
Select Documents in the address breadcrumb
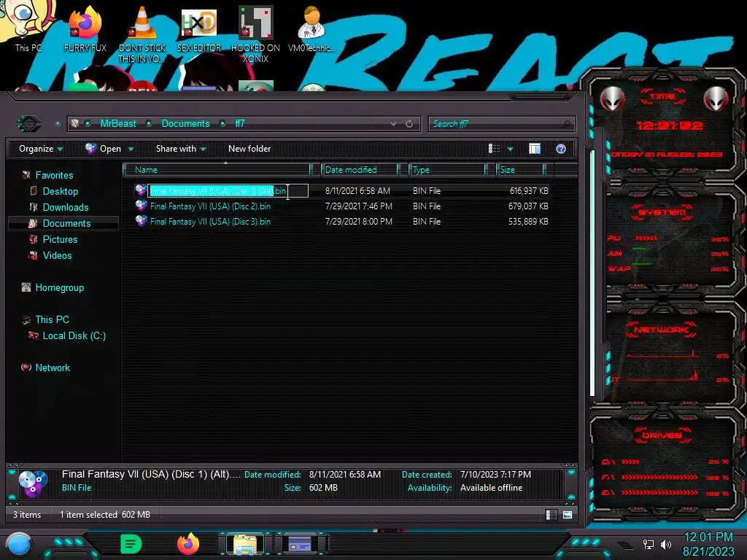click(185, 124)
